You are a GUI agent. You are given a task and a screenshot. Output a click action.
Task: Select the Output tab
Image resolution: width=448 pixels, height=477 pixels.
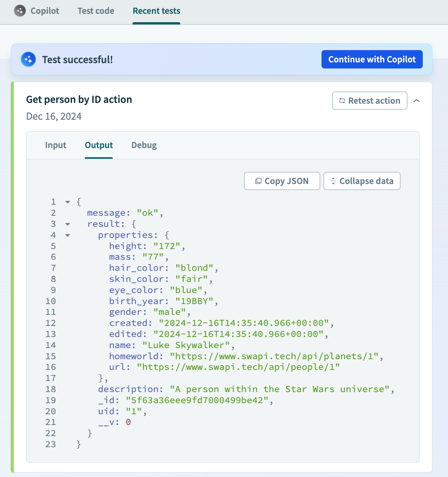[x=98, y=145]
